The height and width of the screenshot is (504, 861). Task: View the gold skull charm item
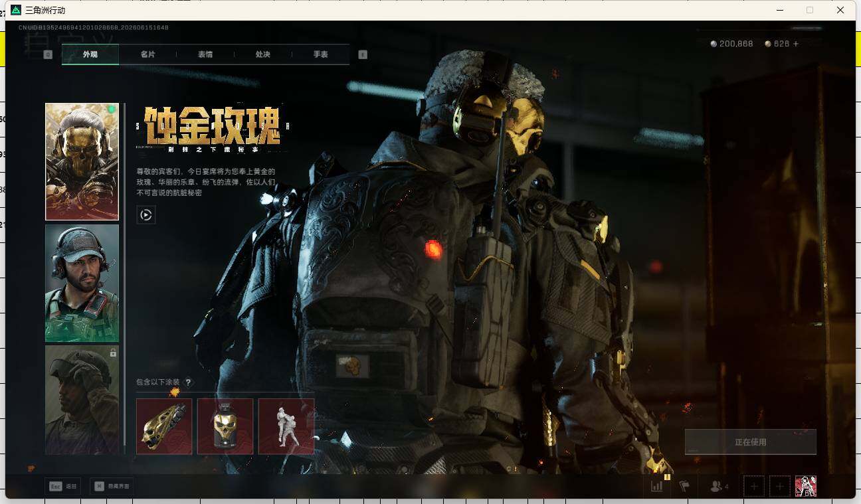(225, 426)
